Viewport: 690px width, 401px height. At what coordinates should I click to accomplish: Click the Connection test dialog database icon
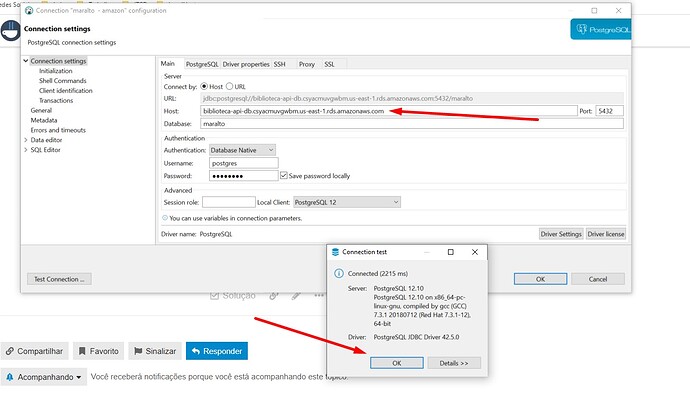pyautogui.click(x=335, y=252)
